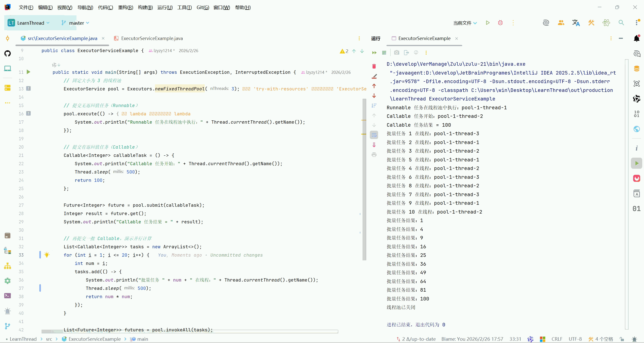Expand the LearnThread project dropdown
The width and height of the screenshot is (644, 343).
pos(30,23)
